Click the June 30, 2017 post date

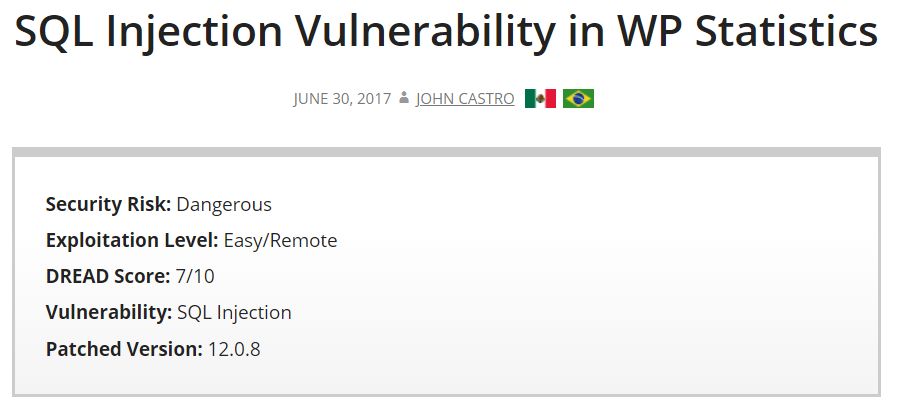coord(342,99)
